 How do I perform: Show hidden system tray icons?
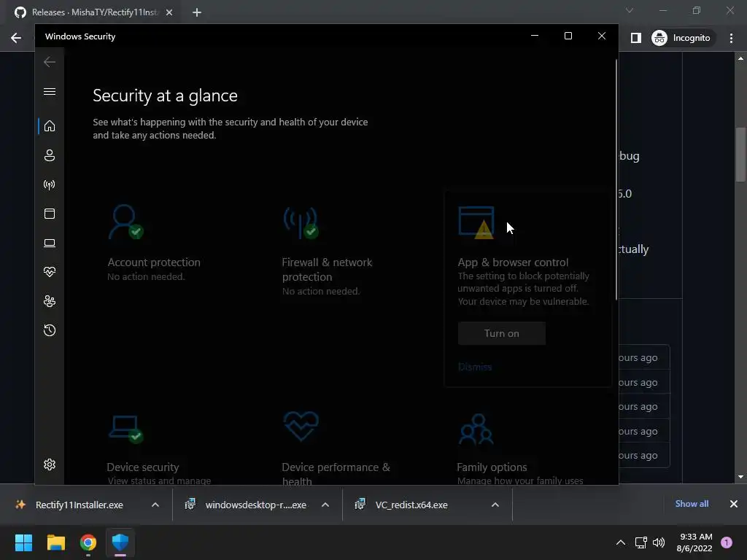[x=621, y=542]
